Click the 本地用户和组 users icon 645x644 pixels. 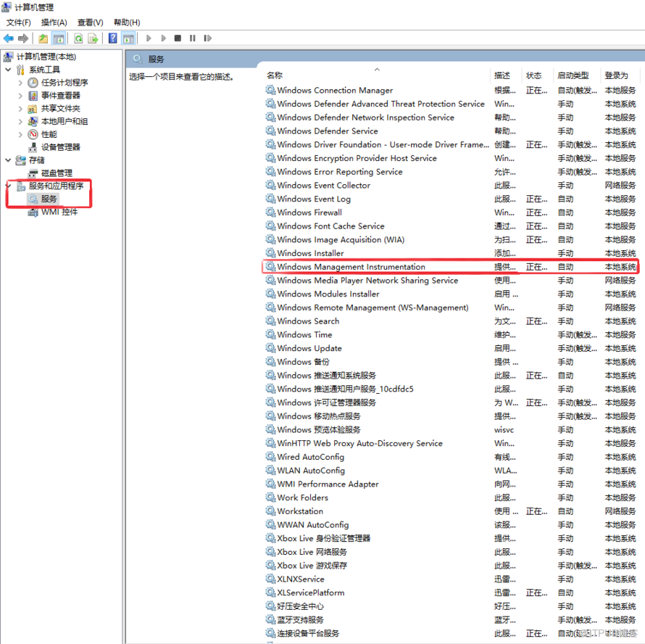pos(33,121)
